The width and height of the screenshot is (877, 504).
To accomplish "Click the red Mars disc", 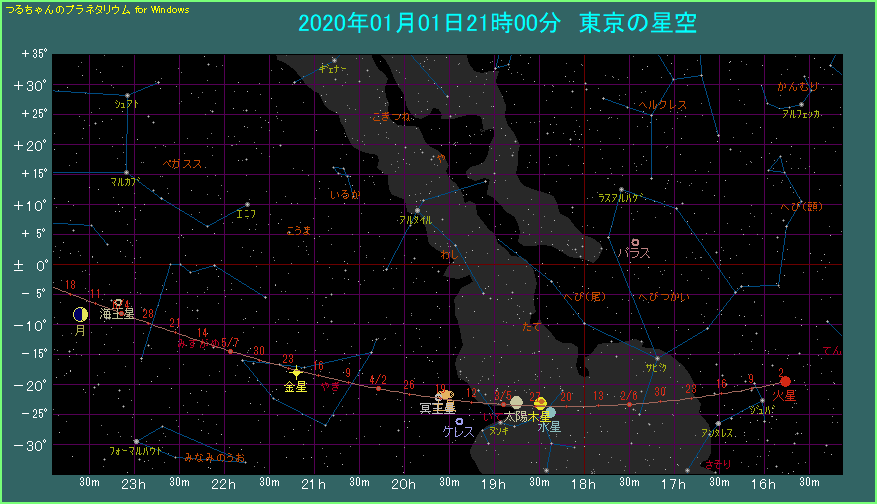I will [785, 381].
